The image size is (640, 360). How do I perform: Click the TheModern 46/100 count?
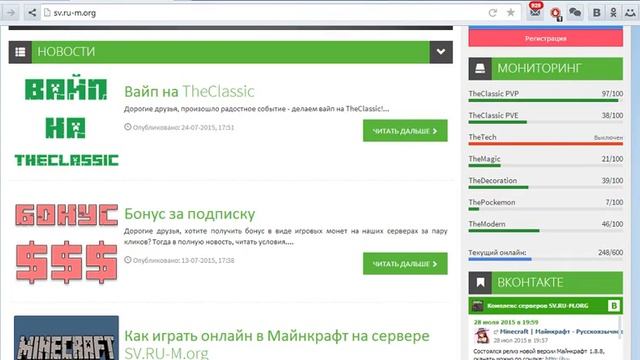click(612, 224)
